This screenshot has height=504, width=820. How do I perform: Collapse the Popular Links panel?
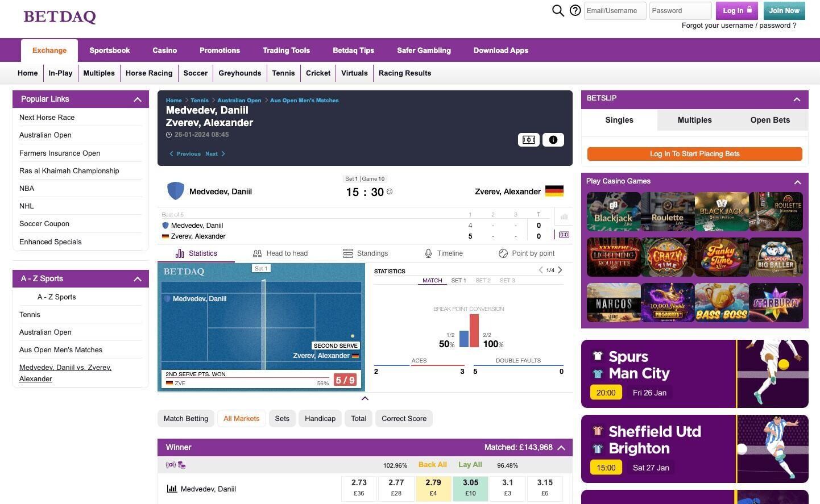pyautogui.click(x=137, y=99)
